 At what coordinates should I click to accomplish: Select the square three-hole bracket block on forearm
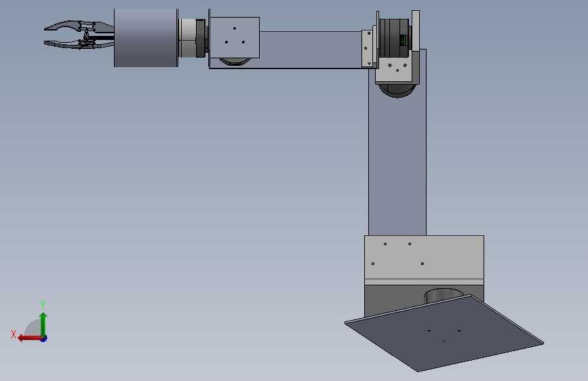(235, 37)
